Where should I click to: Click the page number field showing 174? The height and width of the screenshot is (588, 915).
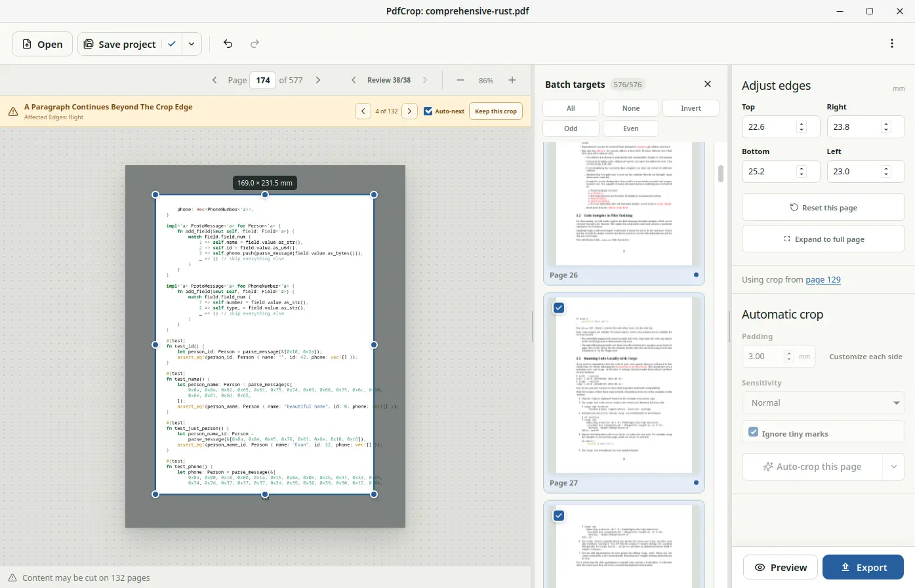point(263,80)
